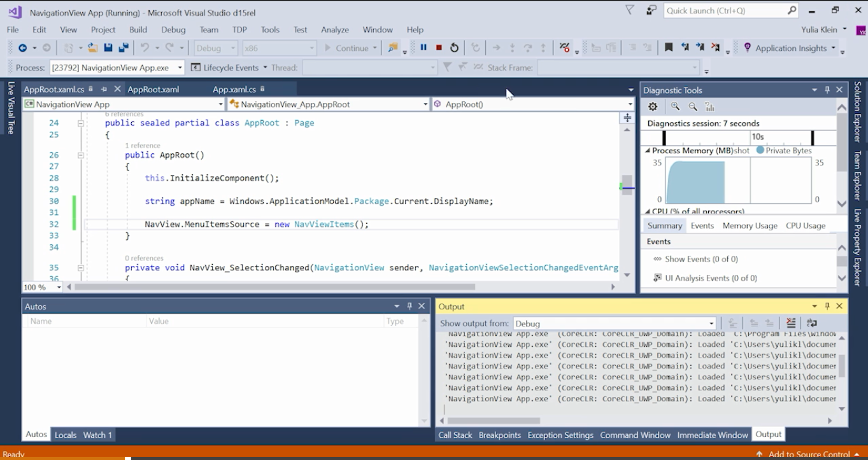The image size is (868, 460).
Task: Click Add to Source Control in status bar
Action: point(809,454)
